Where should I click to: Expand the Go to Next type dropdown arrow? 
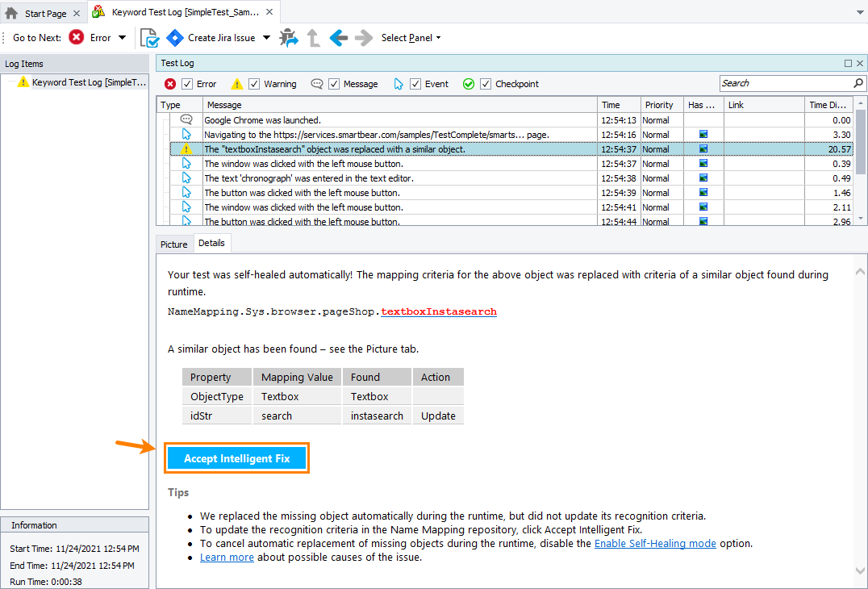click(123, 38)
